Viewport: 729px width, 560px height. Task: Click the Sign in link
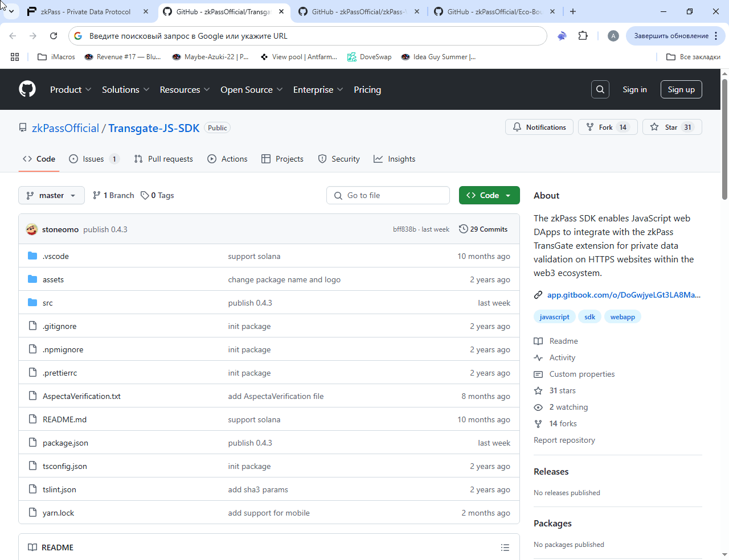click(x=634, y=89)
